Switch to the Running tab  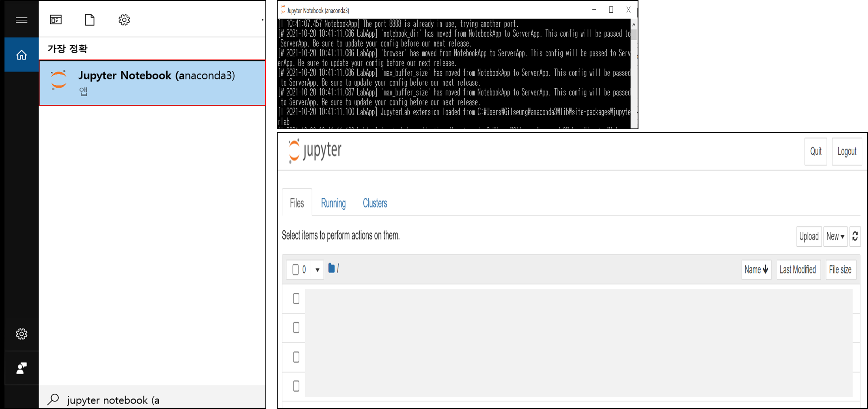pos(333,203)
